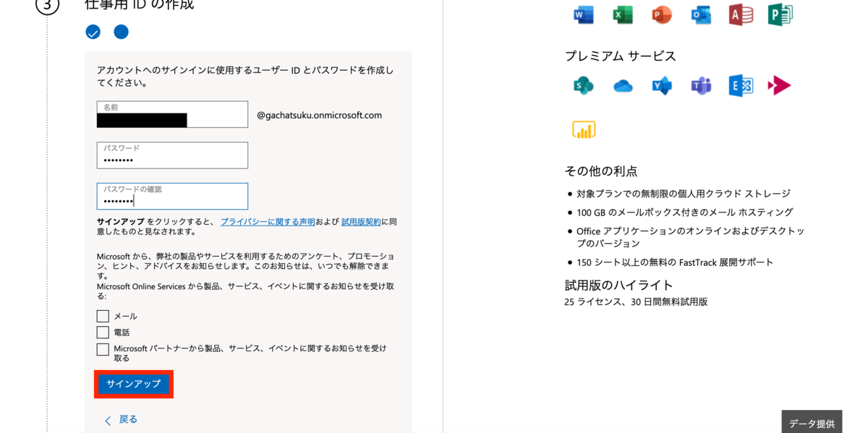Enable the 電話 notification checkbox

pos(103,333)
